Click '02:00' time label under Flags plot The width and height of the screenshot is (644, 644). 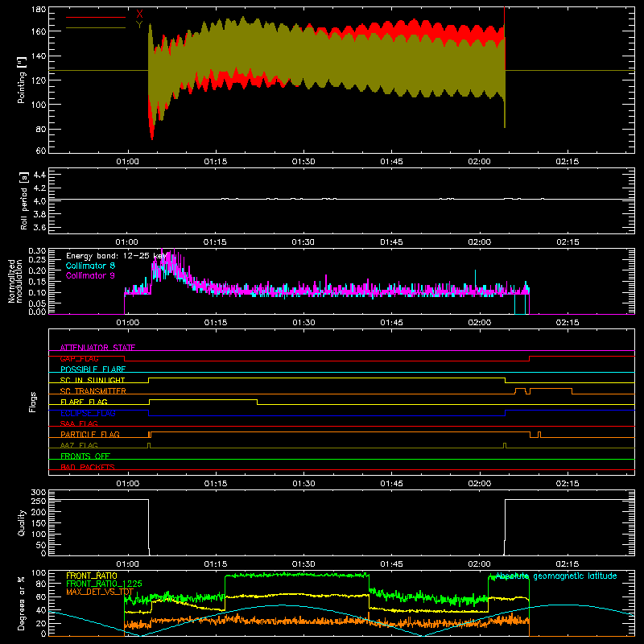479,484
